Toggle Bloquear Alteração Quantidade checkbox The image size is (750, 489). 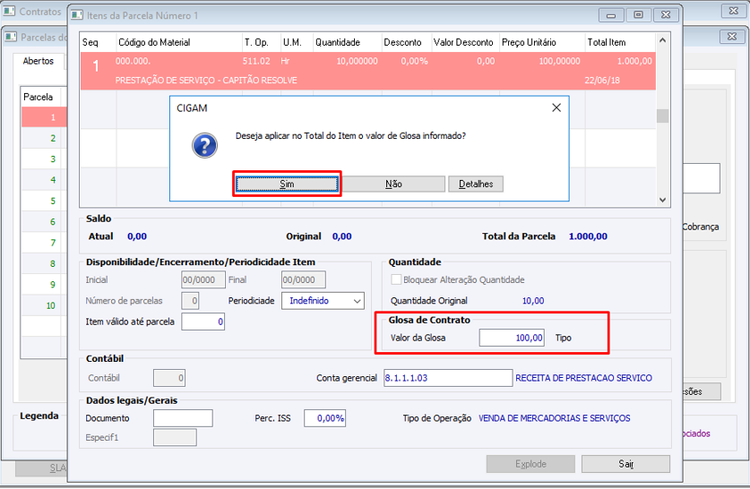[396, 279]
